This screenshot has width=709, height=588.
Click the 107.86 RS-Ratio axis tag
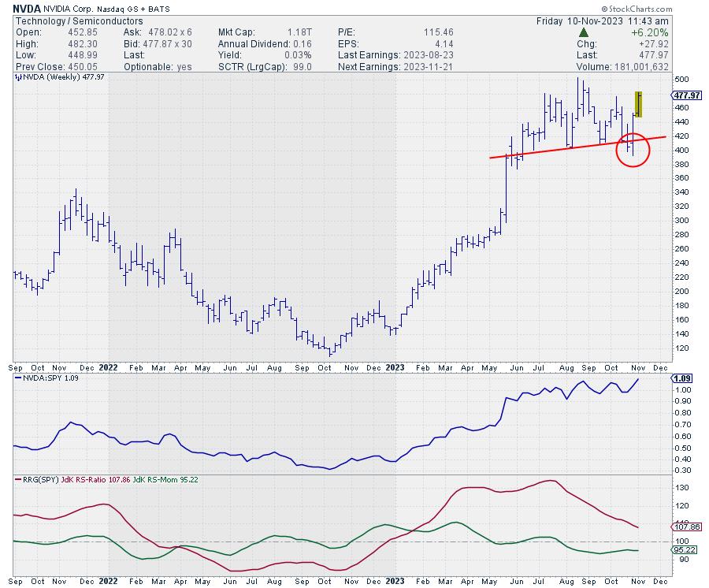(x=684, y=527)
